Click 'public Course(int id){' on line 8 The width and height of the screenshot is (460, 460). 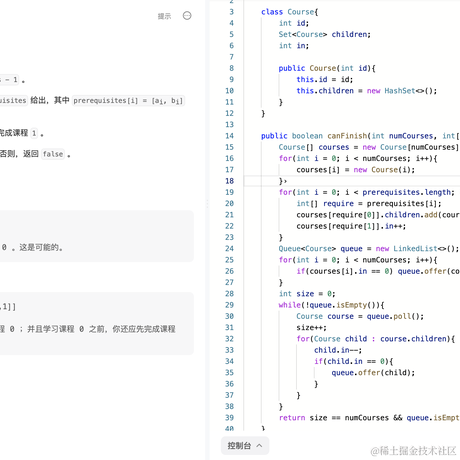pos(327,68)
